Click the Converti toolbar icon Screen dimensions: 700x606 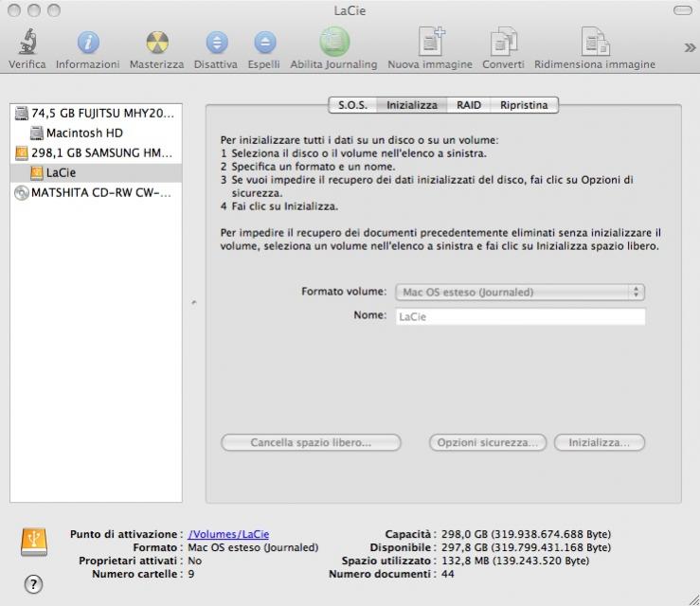[x=503, y=42]
